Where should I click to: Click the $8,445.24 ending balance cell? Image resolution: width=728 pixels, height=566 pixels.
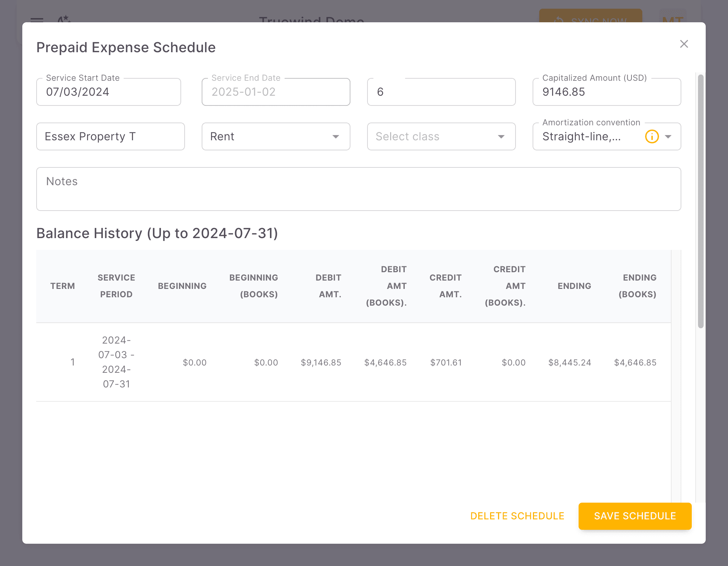pos(570,362)
